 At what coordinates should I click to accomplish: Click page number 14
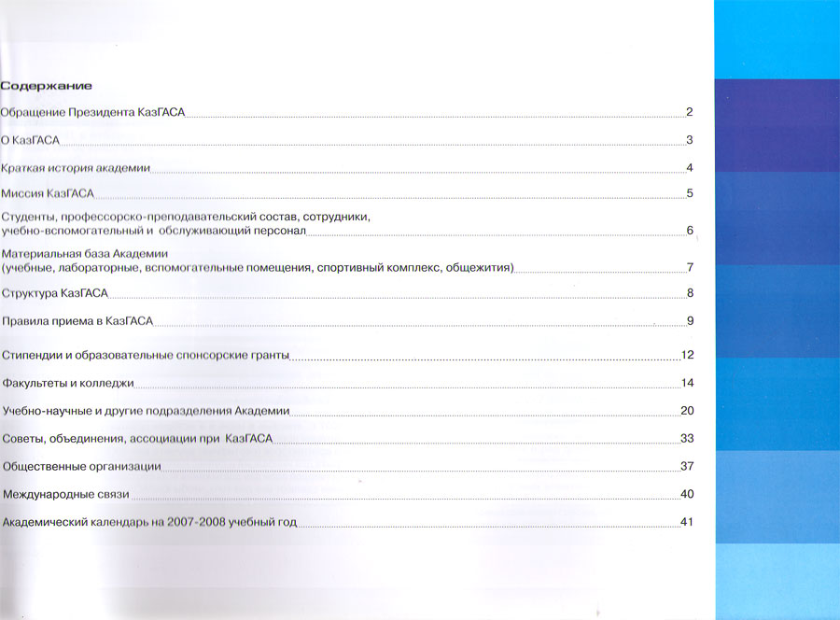[687, 383]
